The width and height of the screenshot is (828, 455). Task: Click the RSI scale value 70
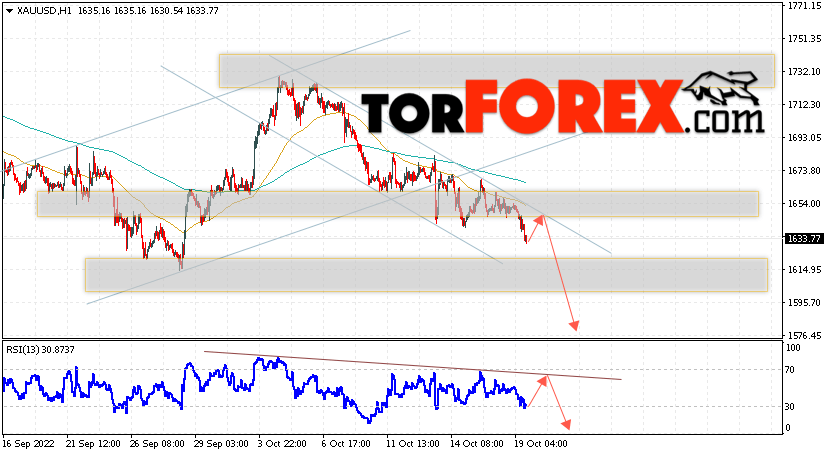point(790,370)
